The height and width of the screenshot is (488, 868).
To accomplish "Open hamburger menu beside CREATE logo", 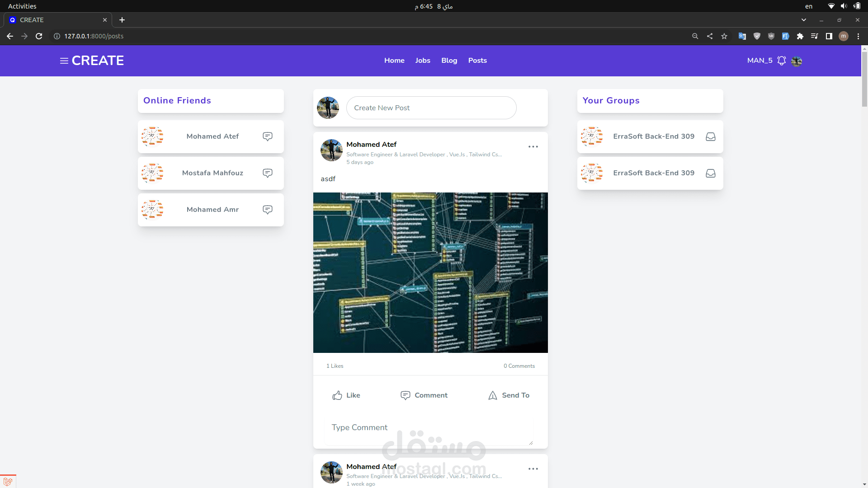I will coord(64,61).
